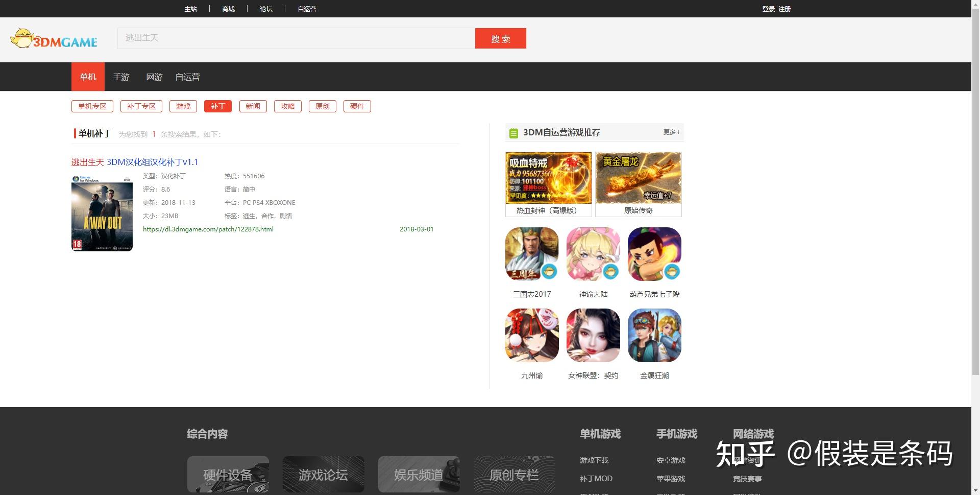Filter by 补丁专区 tag
This screenshot has width=980, height=495.
click(141, 106)
